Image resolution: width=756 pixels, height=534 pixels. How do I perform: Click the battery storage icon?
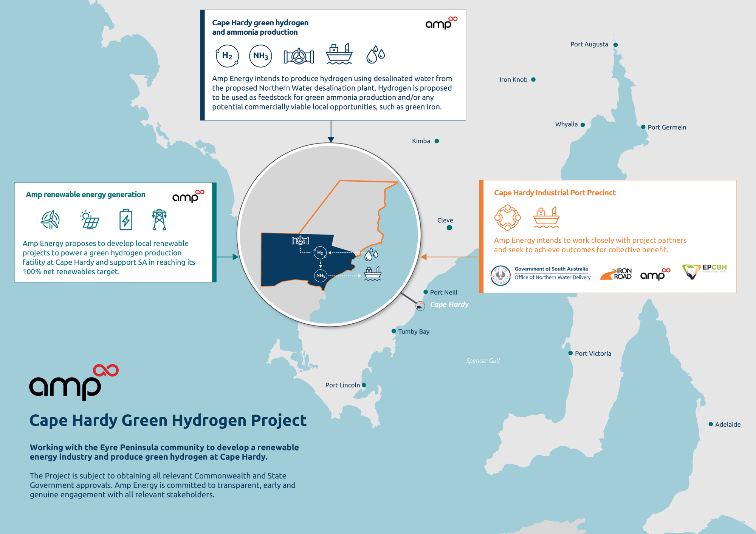[126, 219]
